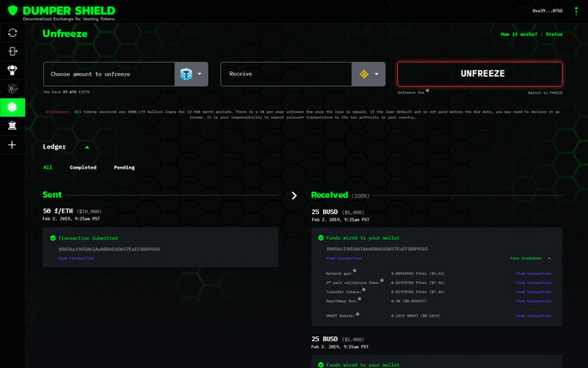Click Switch to FREEZE link
588x368 pixels.
545,93
